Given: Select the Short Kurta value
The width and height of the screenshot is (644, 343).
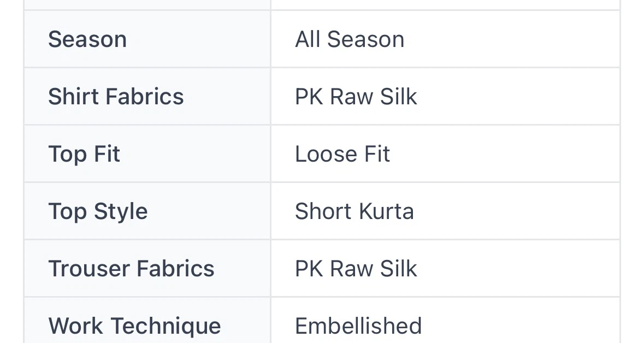Looking at the screenshot, I should 354,211.
